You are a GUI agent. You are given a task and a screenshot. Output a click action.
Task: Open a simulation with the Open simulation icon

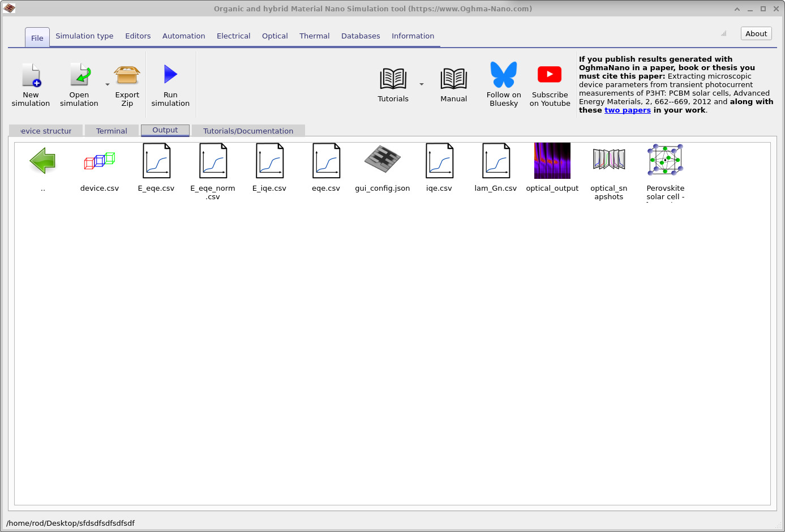click(x=79, y=76)
